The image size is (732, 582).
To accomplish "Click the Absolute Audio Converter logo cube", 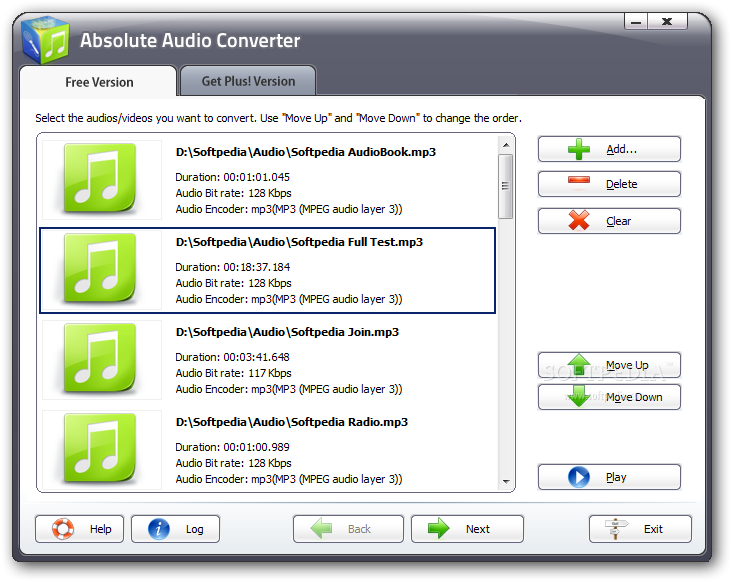I will (45, 40).
